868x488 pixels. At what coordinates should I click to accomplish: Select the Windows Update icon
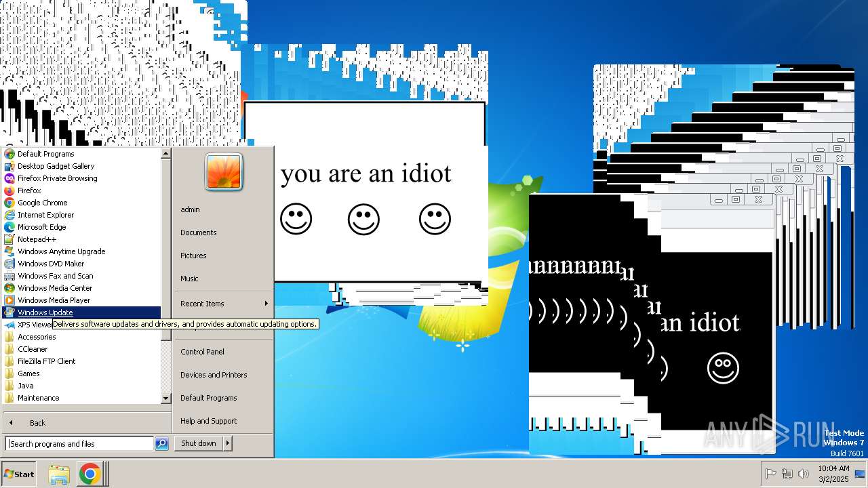9,312
